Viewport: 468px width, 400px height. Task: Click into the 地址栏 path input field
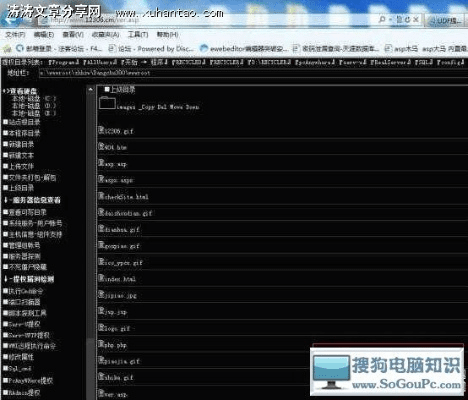pos(253,73)
